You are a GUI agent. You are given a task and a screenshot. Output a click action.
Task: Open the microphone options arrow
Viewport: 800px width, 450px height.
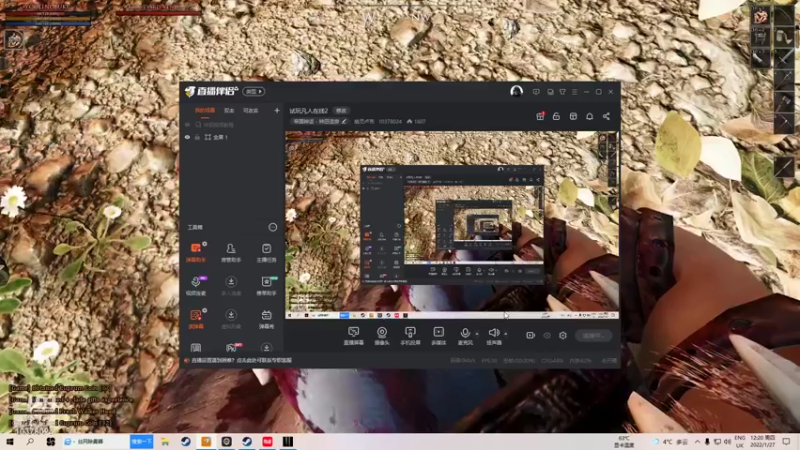click(477, 334)
